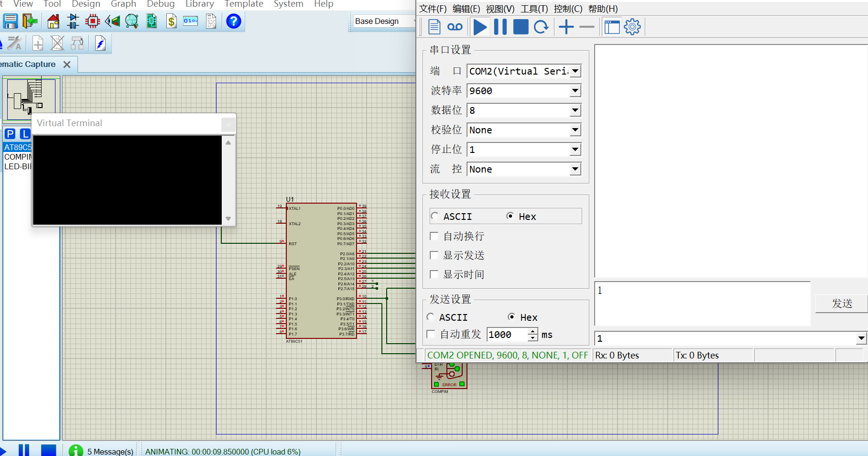
Task: Enable the 显示时间 checkbox
Action: pyautogui.click(x=434, y=274)
